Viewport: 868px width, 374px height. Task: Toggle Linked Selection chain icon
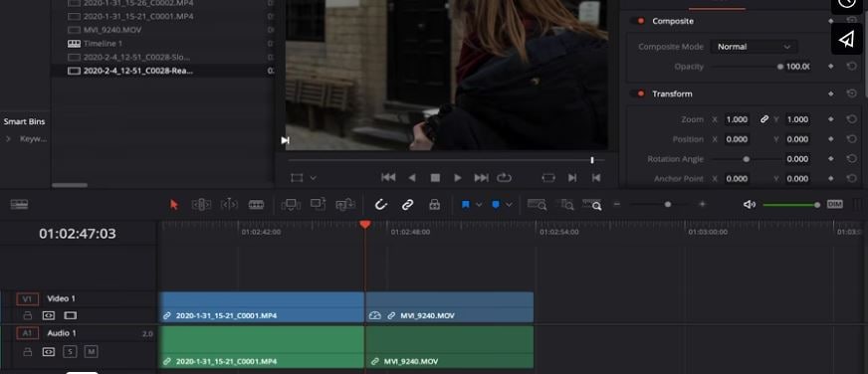pyautogui.click(x=407, y=205)
